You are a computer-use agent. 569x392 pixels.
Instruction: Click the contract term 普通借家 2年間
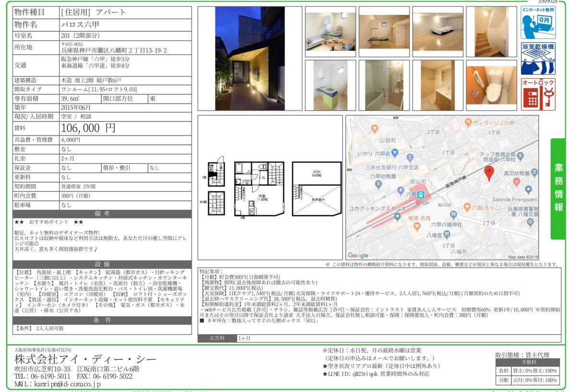click(x=78, y=186)
